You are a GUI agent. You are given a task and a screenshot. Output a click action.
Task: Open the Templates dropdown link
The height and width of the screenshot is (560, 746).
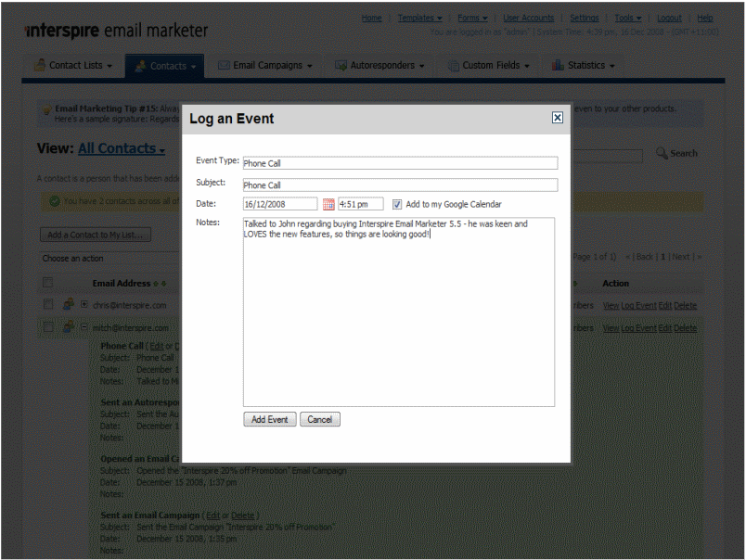419,18
